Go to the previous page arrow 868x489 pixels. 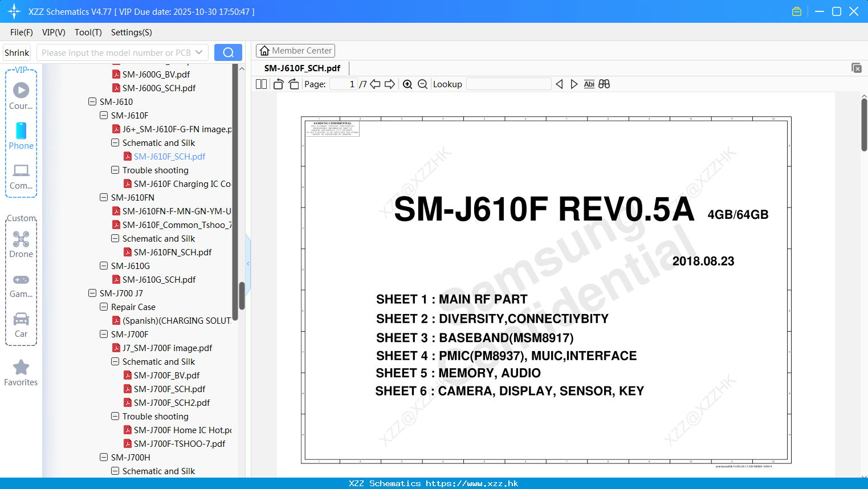click(375, 84)
